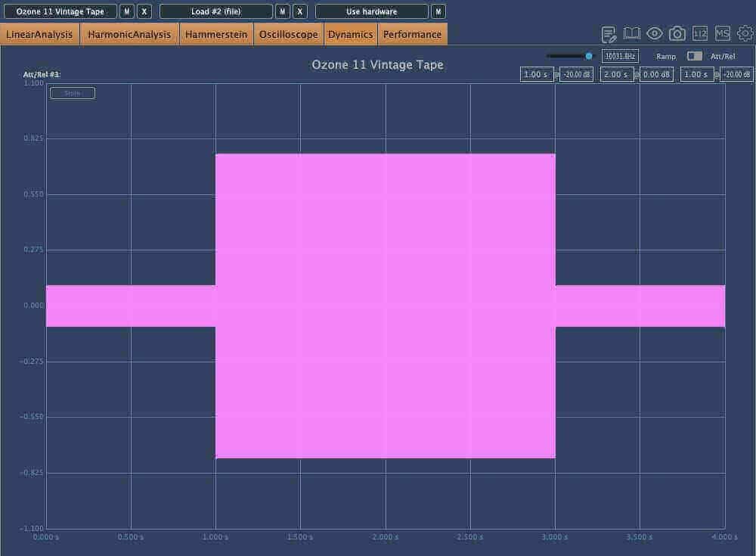The image size is (756, 556).
Task: Open the manual book icon
Action: (x=631, y=33)
